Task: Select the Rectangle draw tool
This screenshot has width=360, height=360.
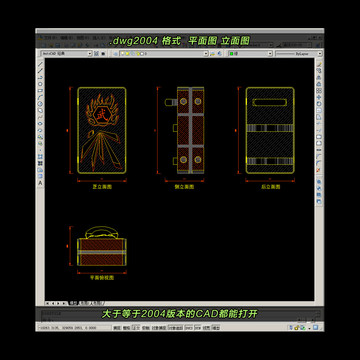Action: 40,90
